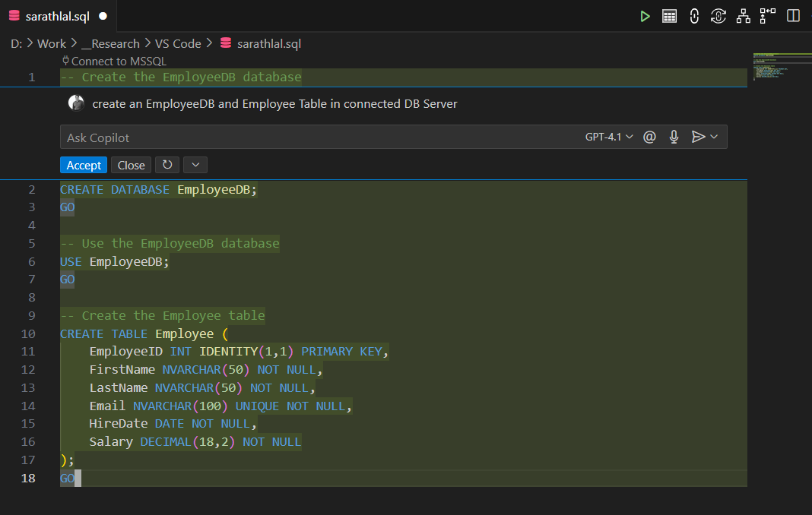
Task: Click the VS Code folder in the breadcrumb
Action: tap(178, 43)
